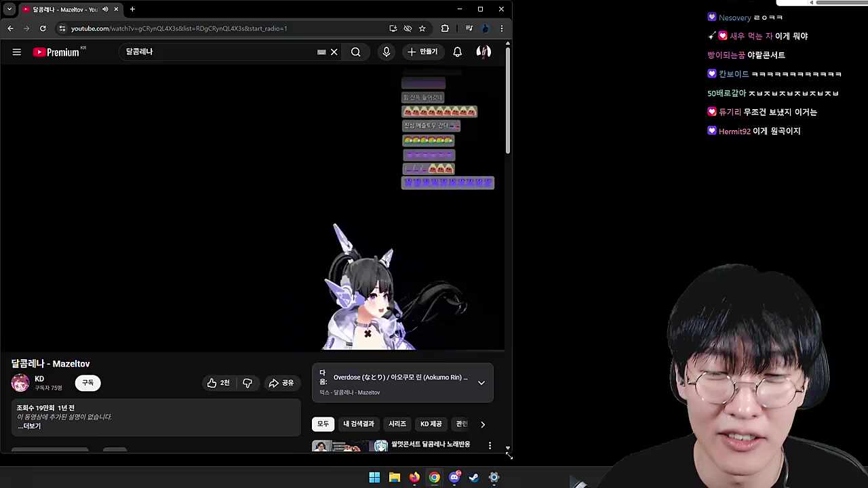The image size is (868, 488).
Task: Subscribe to KD with 구독 button
Action: [x=87, y=383]
